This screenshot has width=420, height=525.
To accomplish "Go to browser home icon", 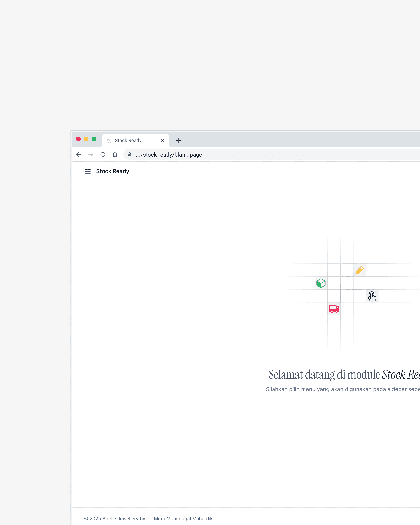I will coord(115,154).
